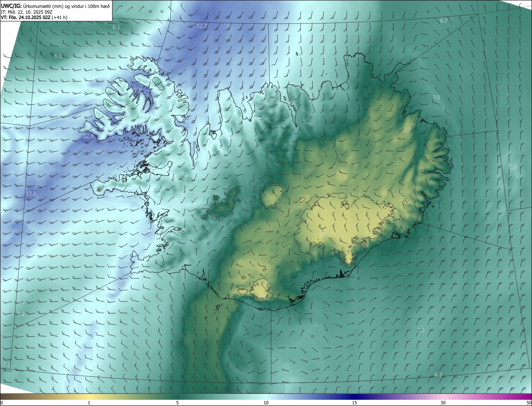Screen dimensions: 532x406
Task: Click the title line starting 'UWC/IG: Úrkomumætti'
Action: tap(55, 5)
